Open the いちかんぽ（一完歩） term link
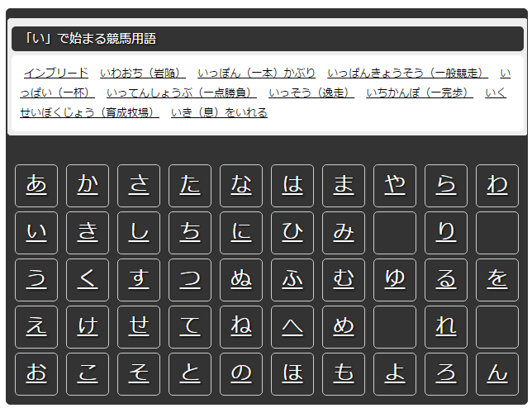Screen dimensions: 532x408 (420, 93)
